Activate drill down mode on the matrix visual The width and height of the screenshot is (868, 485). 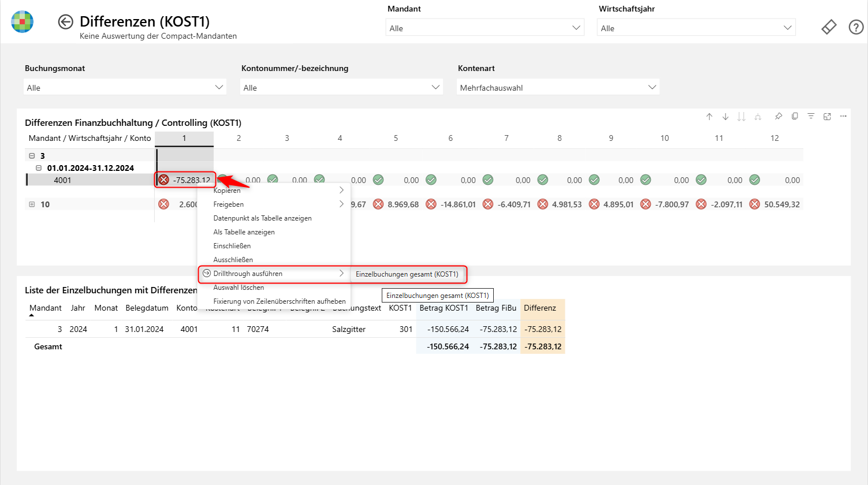pos(725,116)
